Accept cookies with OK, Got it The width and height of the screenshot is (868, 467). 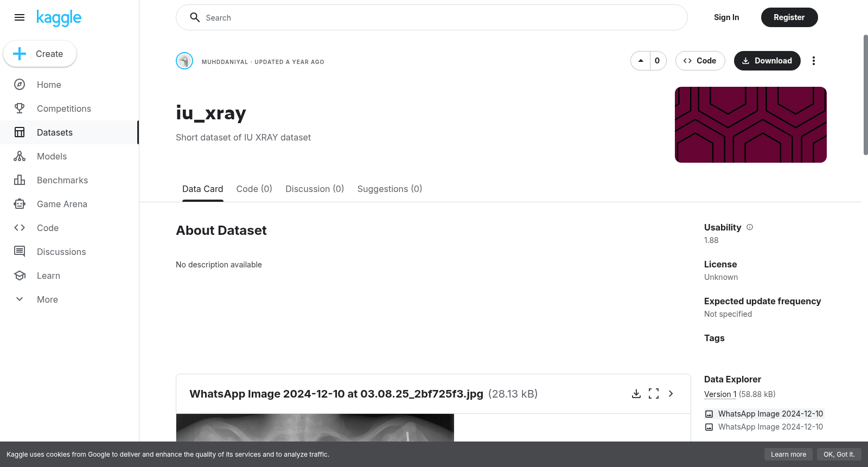pyautogui.click(x=839, y=455)
